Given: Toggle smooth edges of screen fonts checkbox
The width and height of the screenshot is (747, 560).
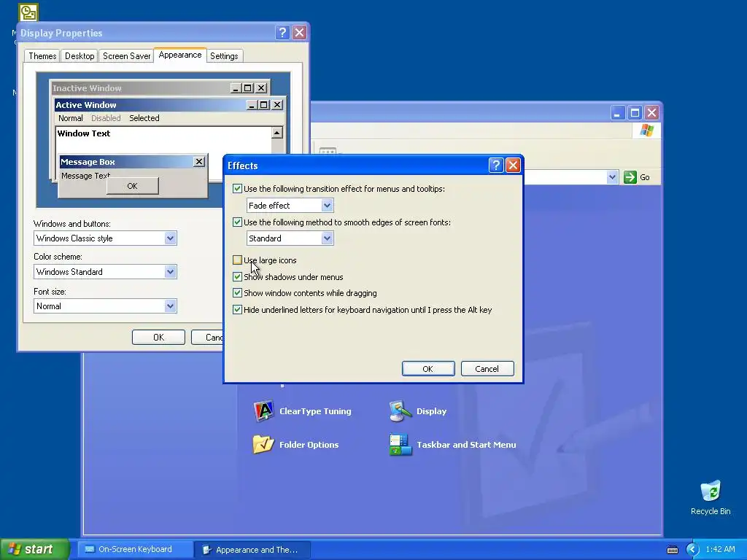Looking at the screenshot, I should pyautogui.click(x=237, y=222).
